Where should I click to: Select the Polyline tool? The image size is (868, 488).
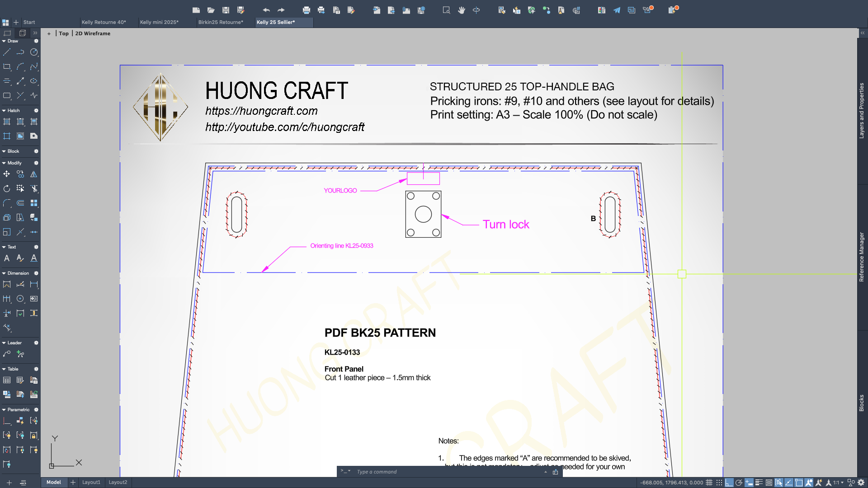20,52
